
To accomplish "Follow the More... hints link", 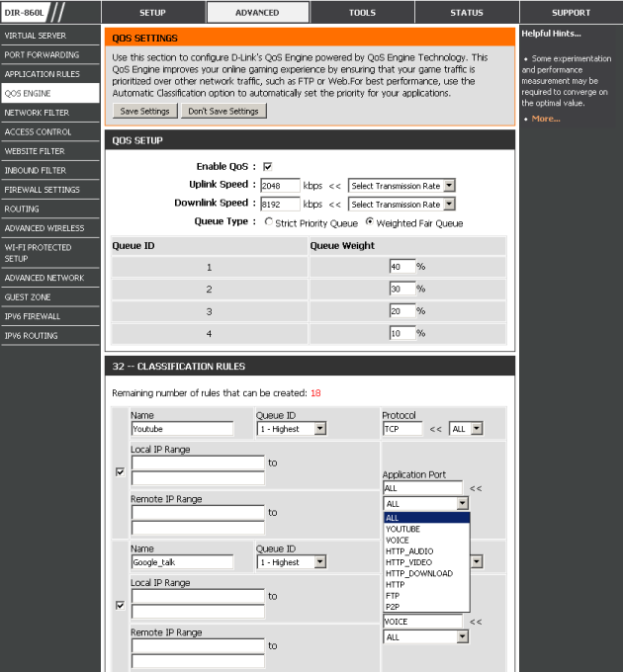I will (546, 119).
